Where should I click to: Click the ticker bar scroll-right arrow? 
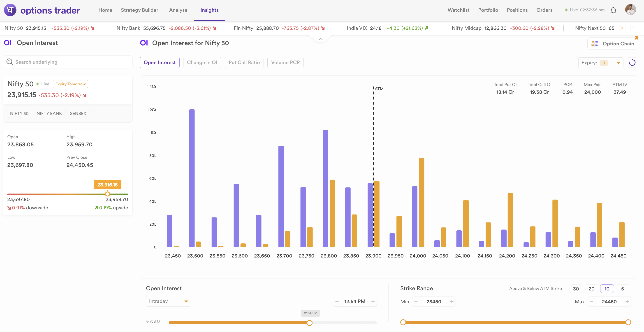(x=623, y=28)
